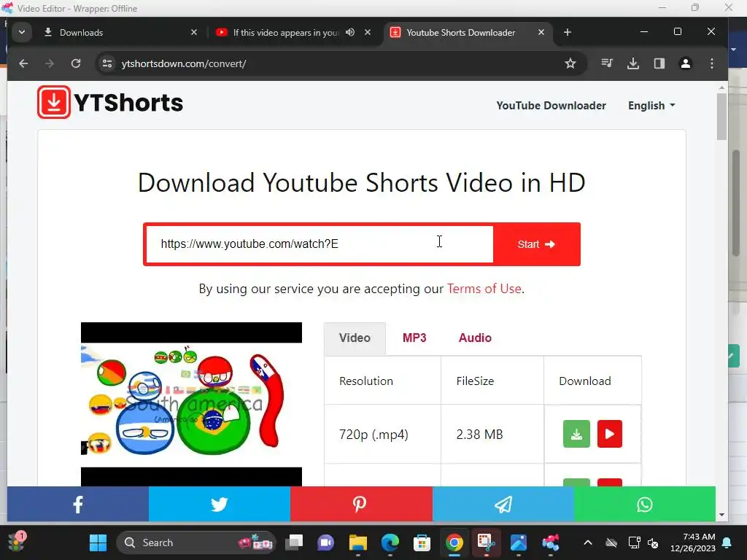Open the Terms of Use link
747x560 pixels.
click(484, 289)
